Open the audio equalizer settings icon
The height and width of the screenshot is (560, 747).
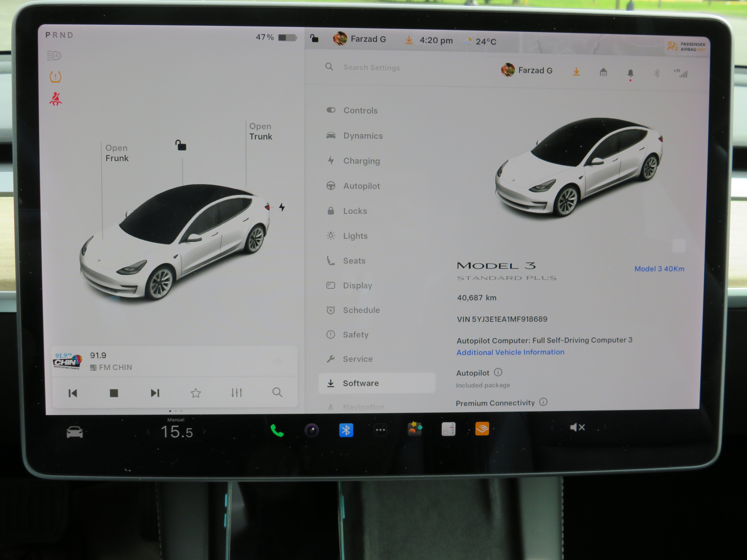237,393
